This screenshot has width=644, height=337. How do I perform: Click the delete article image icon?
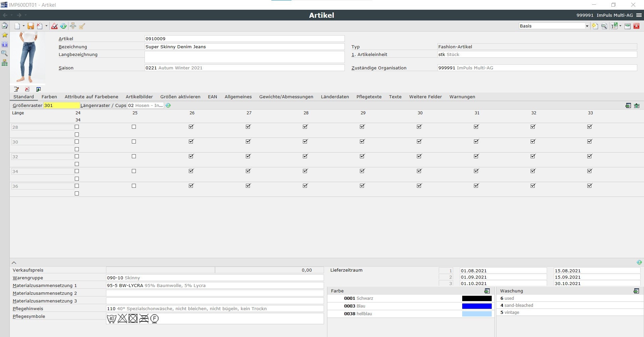[x=27, y=89]
